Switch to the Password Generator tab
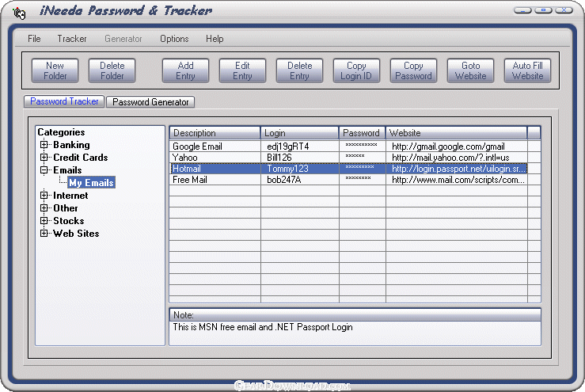Screen dimensions: 585x392 click(150, 102)
